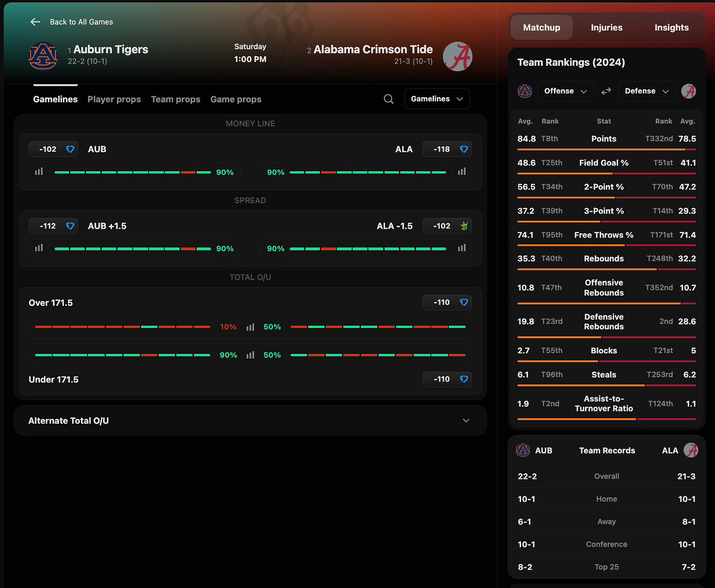
Task: Click the 3-Point % stat label
Action: (604, 211)
